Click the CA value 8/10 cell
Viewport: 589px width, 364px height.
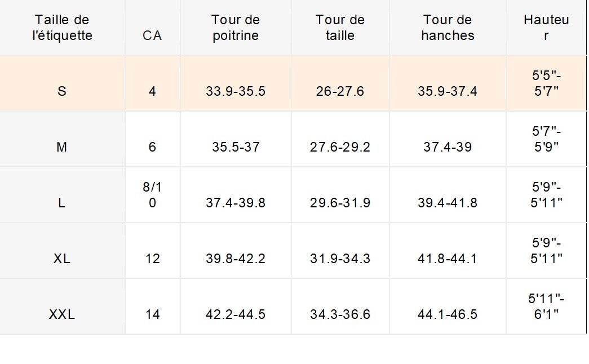click(152, 195)
